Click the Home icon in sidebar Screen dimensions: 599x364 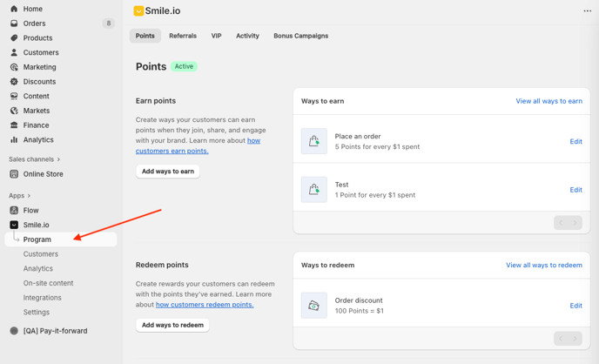coord(14,9)
